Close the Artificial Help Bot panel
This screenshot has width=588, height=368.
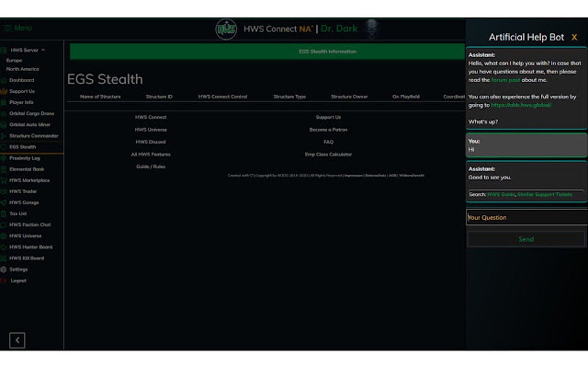(574, 36)
